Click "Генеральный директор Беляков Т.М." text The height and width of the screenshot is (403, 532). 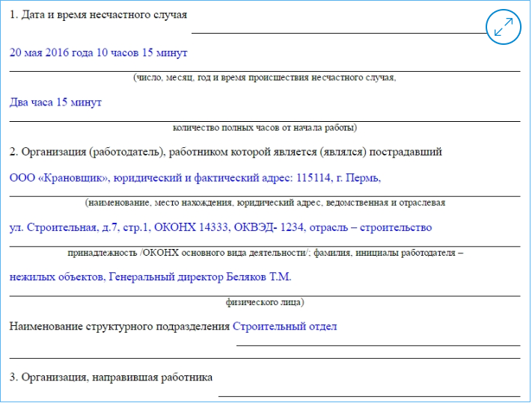coord(200,277)
